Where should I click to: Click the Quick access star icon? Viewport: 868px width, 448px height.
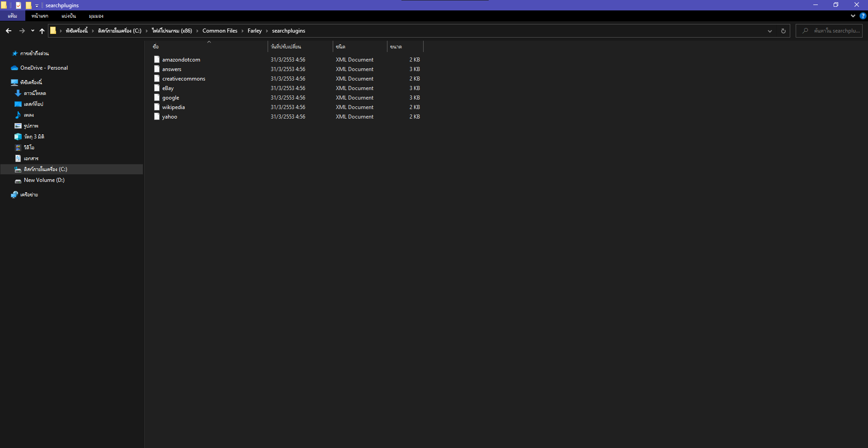14,53
